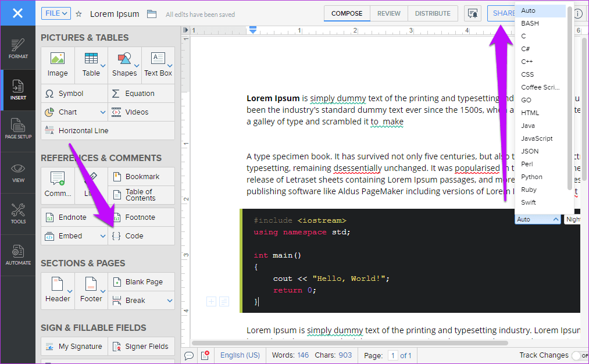Image resolution: width=589 pixels, height=364 pixels.
Task: Expand the Text Box options arrow
Action: click(170, 66)
